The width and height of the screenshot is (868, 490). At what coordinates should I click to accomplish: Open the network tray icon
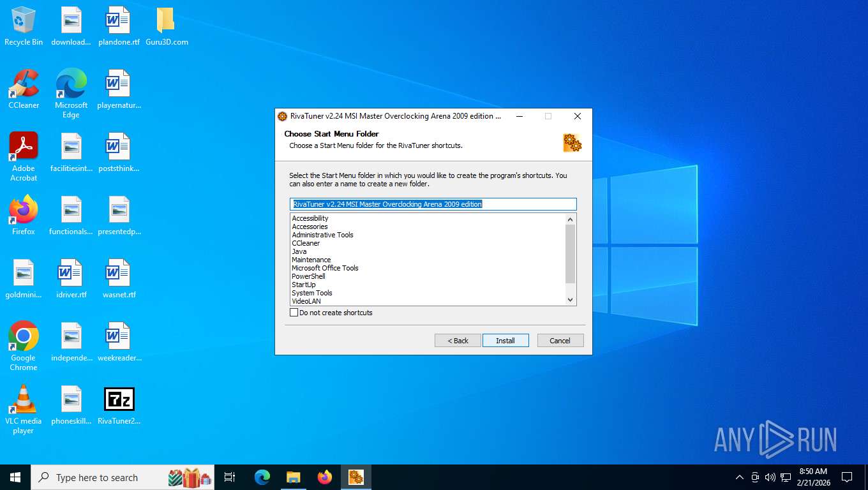(786, 477)
